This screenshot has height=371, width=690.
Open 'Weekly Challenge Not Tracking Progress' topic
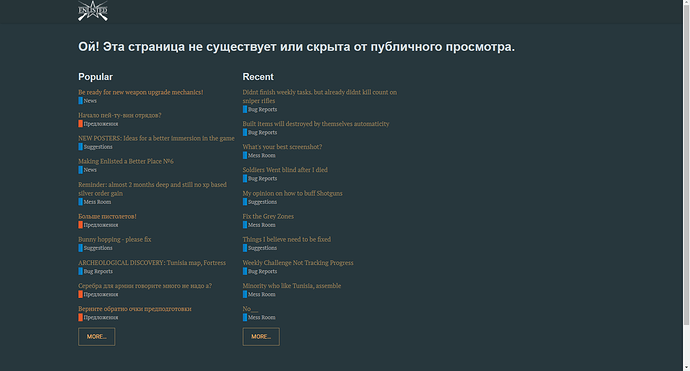[x=298, y=263]
